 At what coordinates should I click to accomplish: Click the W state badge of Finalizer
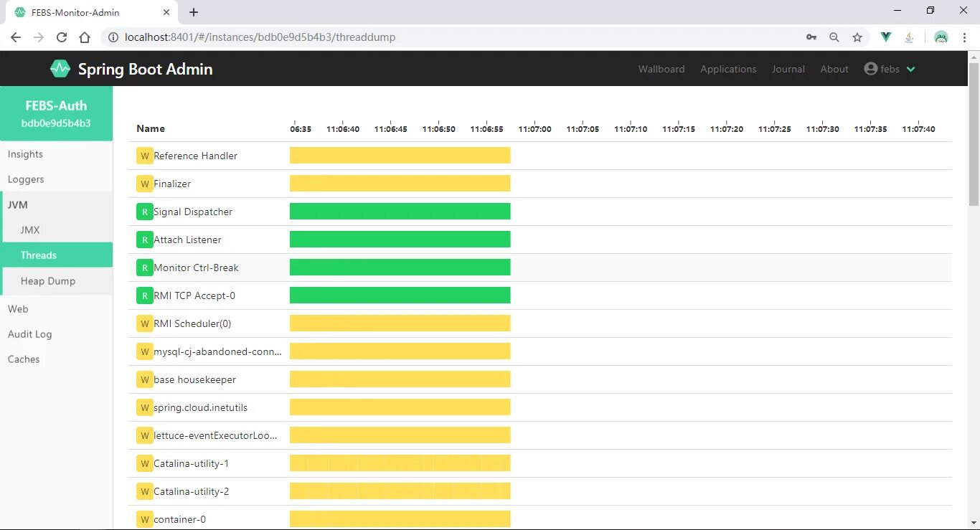(145, 184)
